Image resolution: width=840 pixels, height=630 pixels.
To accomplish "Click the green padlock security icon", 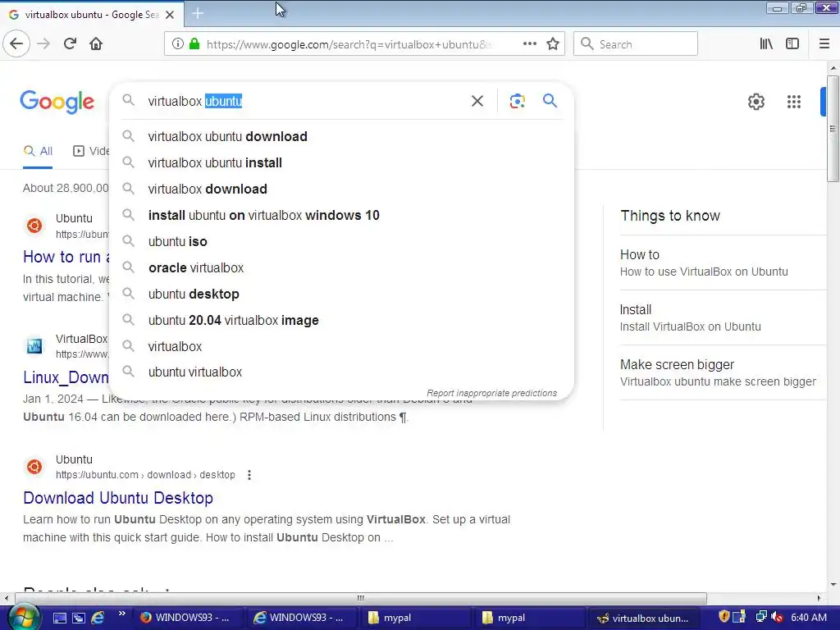I will 194,44.
